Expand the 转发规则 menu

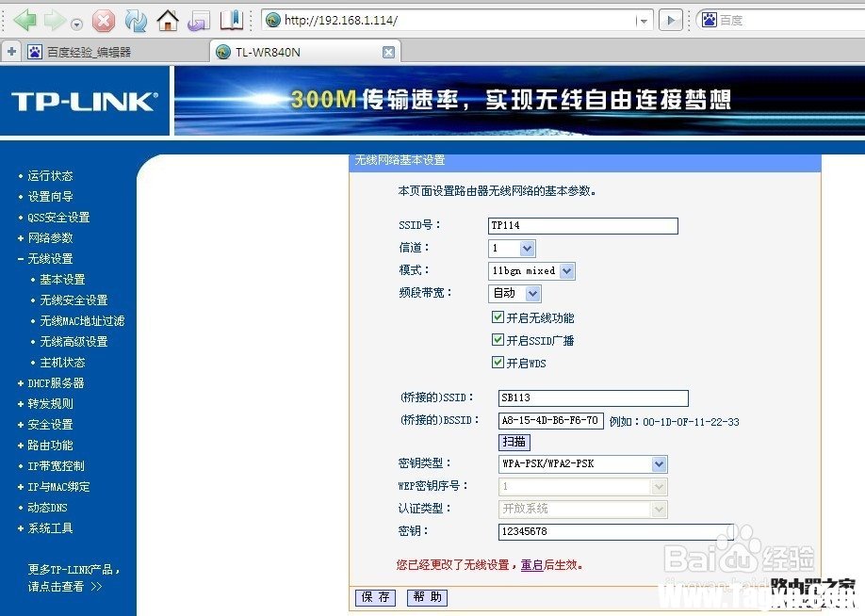50,404
